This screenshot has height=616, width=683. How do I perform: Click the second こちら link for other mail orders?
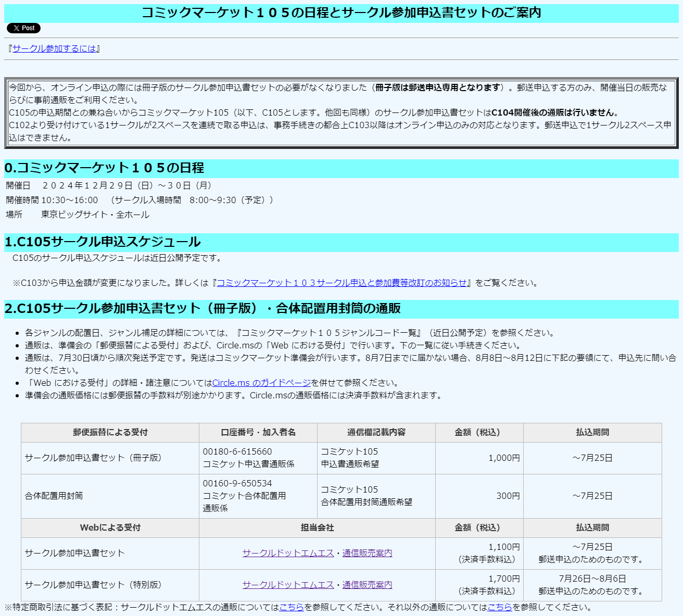[x=500, y=607]
